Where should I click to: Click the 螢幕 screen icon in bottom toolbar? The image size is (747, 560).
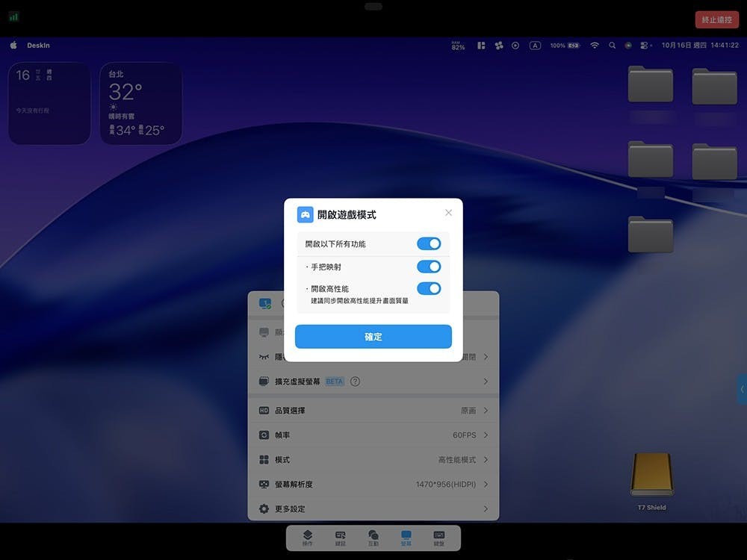pyautogui.click(x=406, y=538)
